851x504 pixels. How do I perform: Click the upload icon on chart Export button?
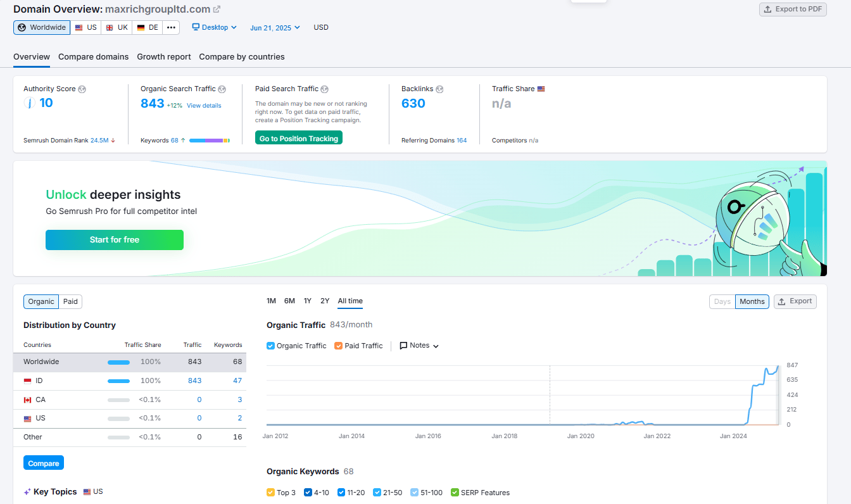(x=782, y=301)
